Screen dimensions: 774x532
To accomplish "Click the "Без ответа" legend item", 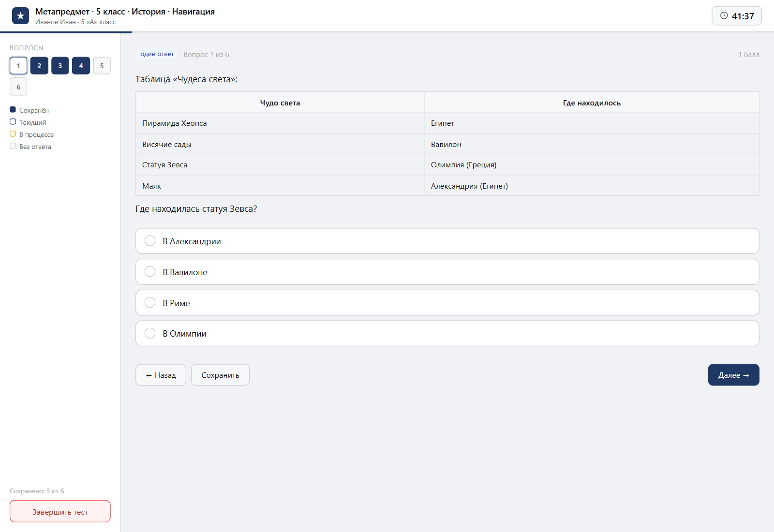I will click(x=30, y=147).
